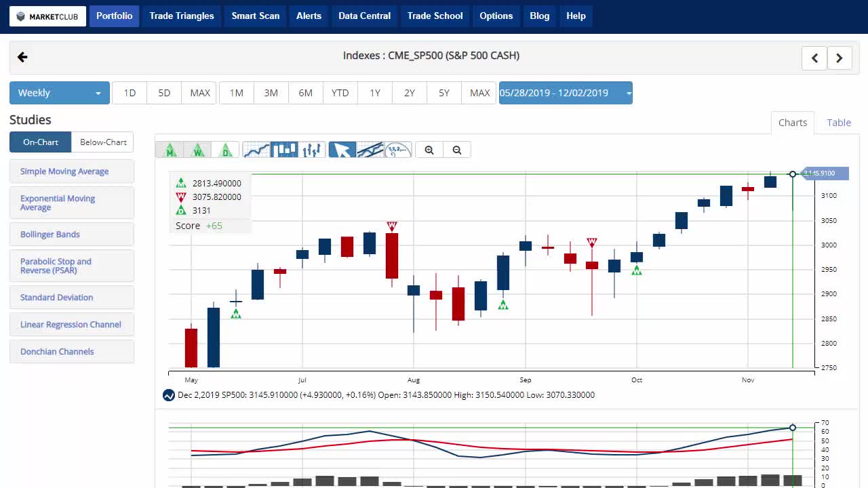Toggle the Monthly trade triangle icon
This screenshot has width=868, height=488.
point(170,150)
